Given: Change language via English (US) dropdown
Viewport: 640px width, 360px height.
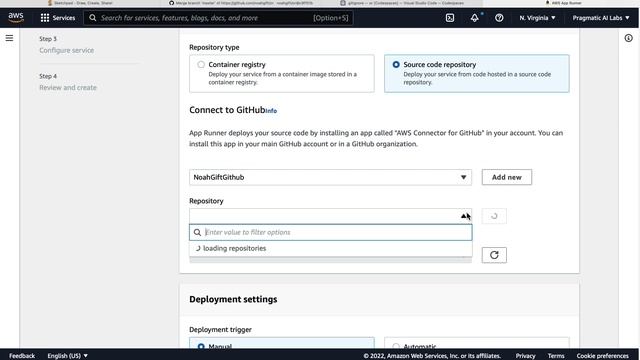Looking at the screenshot, I should click(67, 356).
